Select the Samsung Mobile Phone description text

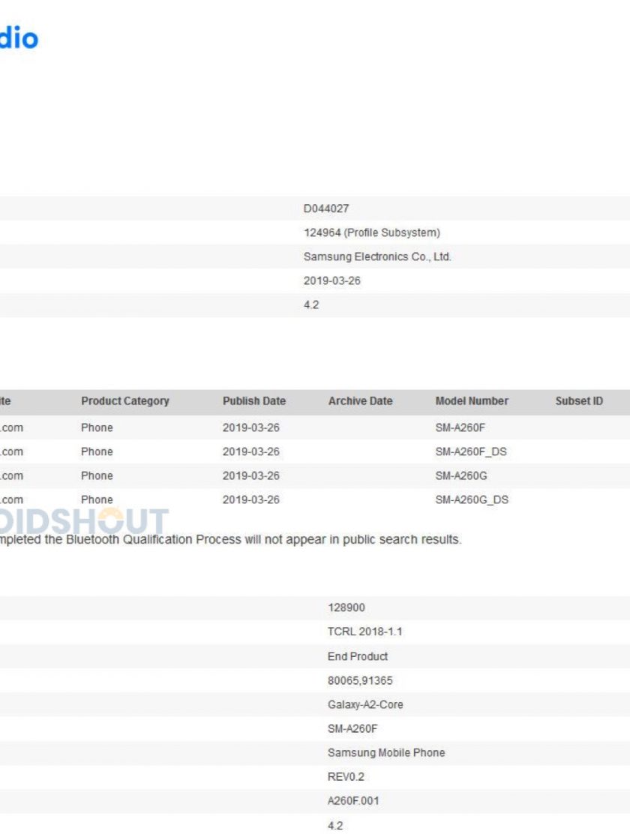pos(385,752)
